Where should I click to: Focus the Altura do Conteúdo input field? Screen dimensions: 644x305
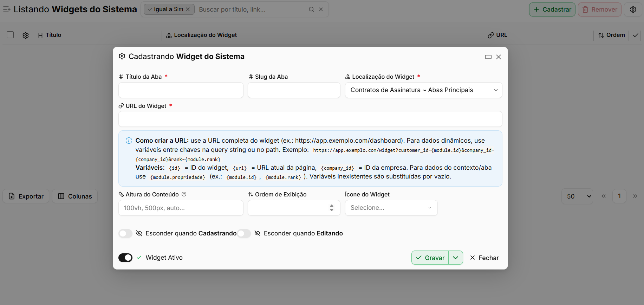click(x=181, y=208)
